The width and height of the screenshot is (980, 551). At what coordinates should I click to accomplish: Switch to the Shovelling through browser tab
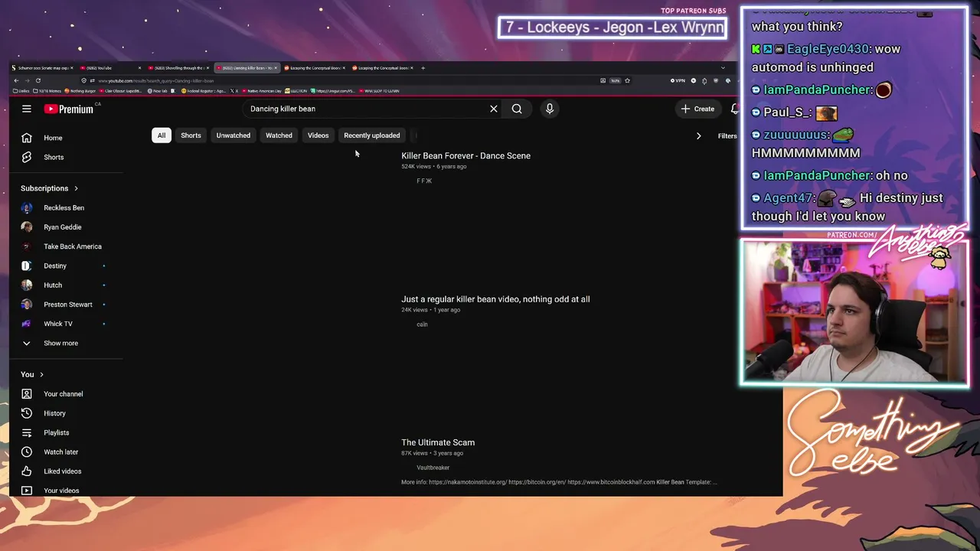(x=178, y=67)
